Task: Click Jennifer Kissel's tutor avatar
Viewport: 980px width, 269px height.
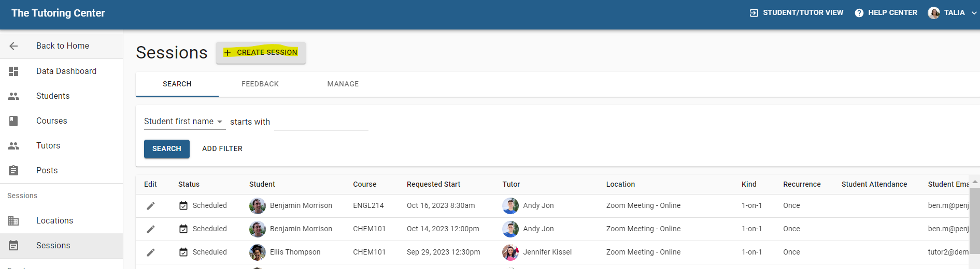Action: tap(510, 252)
